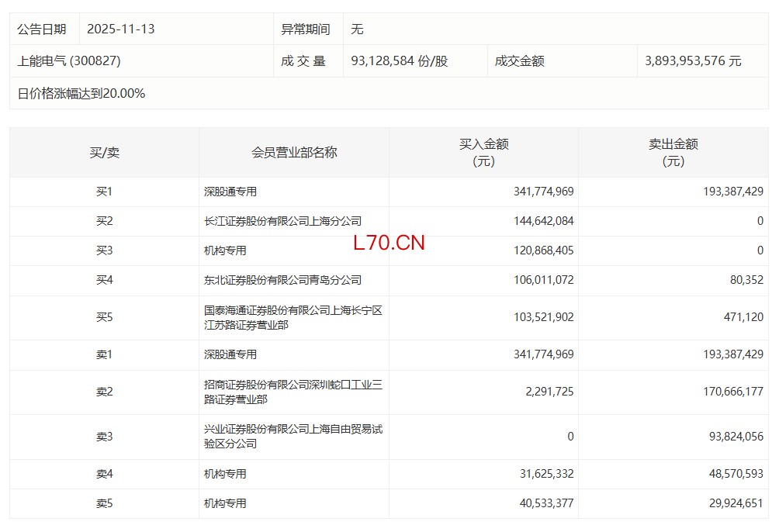Select the stock name 上能电气 (300827)

pos(69,60)
